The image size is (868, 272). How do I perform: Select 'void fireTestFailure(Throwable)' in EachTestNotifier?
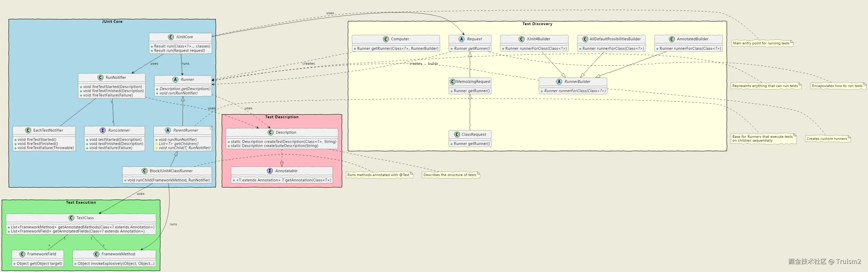coord(46,148)
